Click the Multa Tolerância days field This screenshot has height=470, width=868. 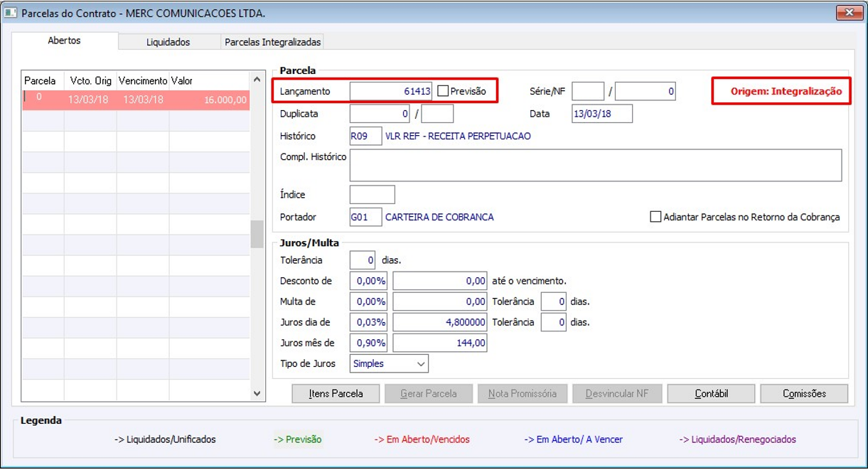[554, 301]
